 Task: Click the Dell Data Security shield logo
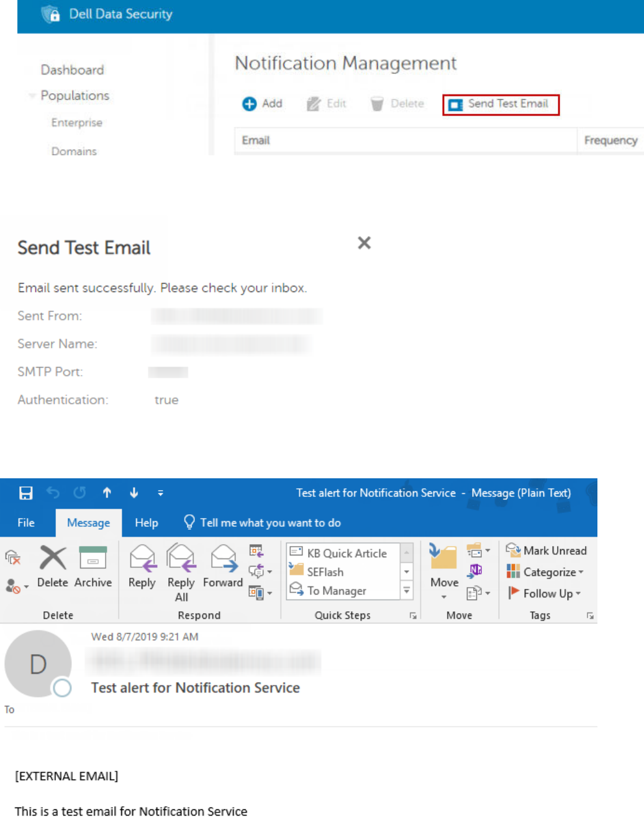pyautogui.click(x=50, y=14)
